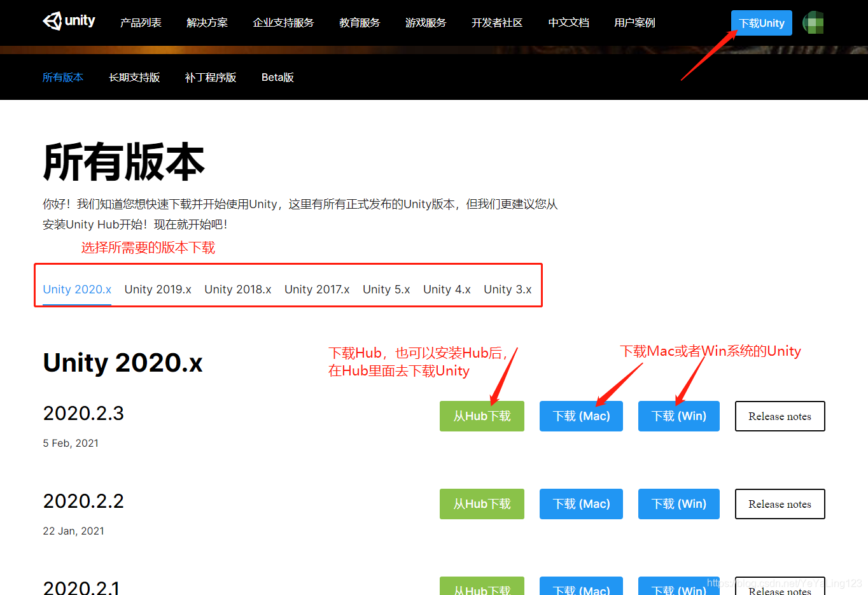Switch to Unity 2018.x versions
The height and width of the screenshot is (595, 868).
pyautogui.click(x=238, y=290)
